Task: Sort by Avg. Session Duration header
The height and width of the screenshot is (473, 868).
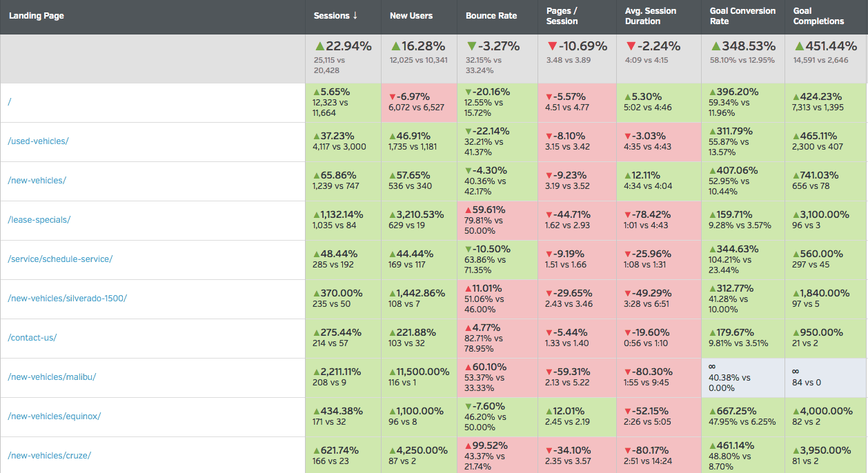Action: (650, 16)
